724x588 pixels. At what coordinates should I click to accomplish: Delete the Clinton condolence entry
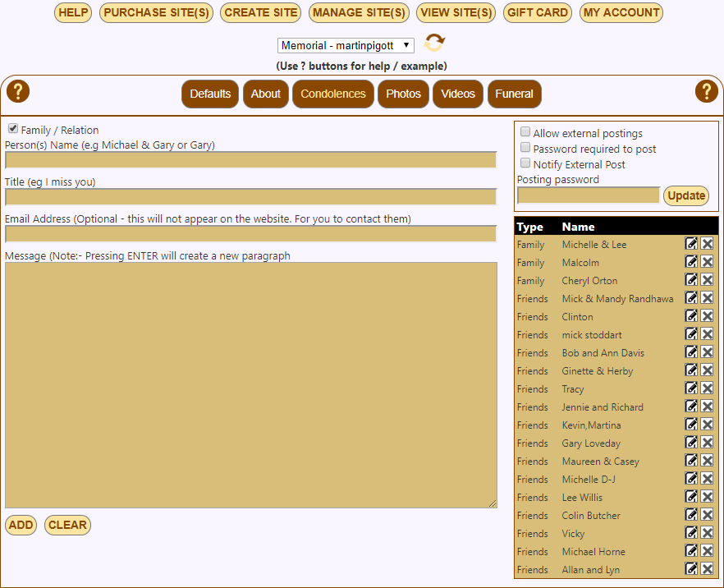pyautogui.click(x=707, y=317)
